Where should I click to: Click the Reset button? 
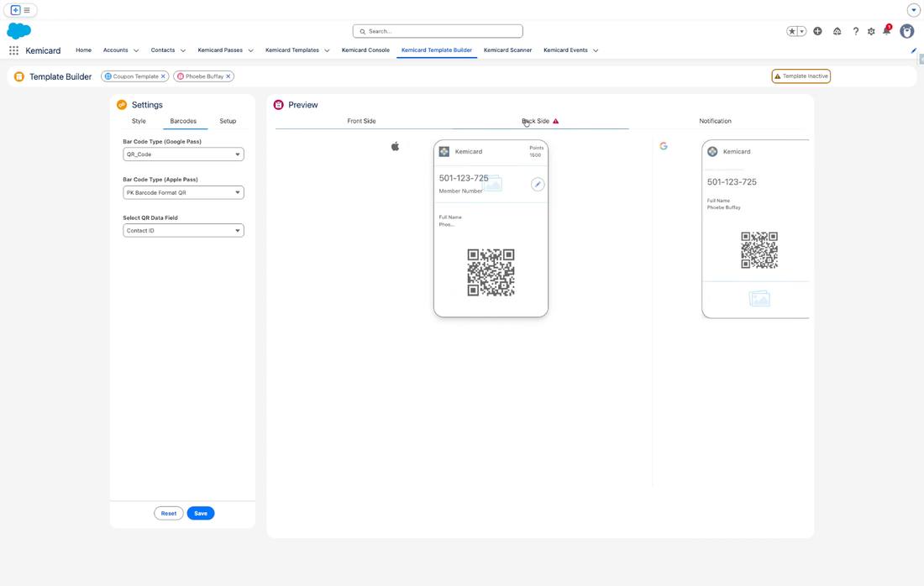click(x=169, y=514)
